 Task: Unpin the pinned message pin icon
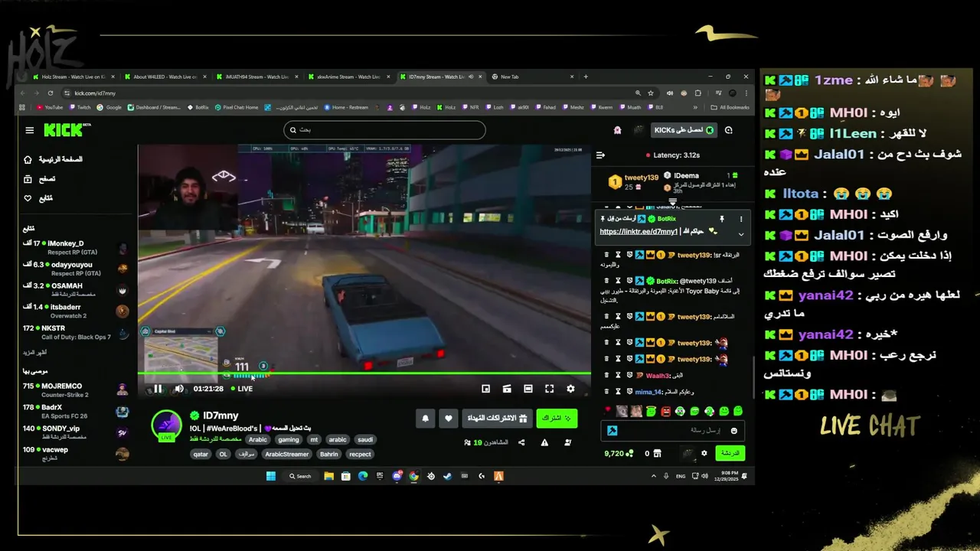[721, 219]
